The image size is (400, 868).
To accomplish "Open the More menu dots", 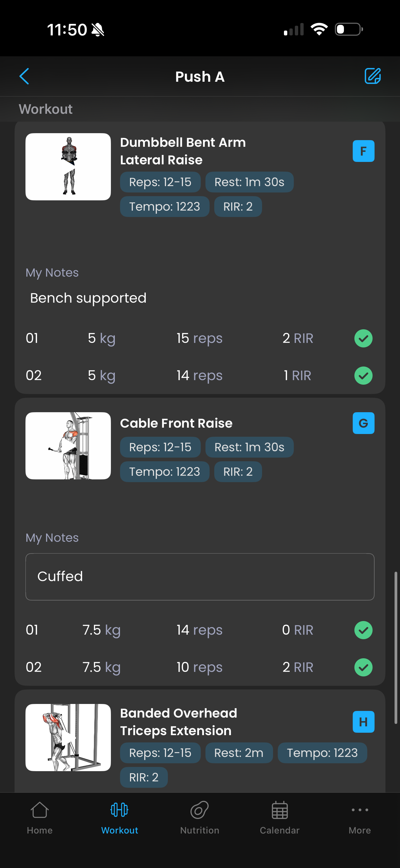I will click(x=359, y=810).
